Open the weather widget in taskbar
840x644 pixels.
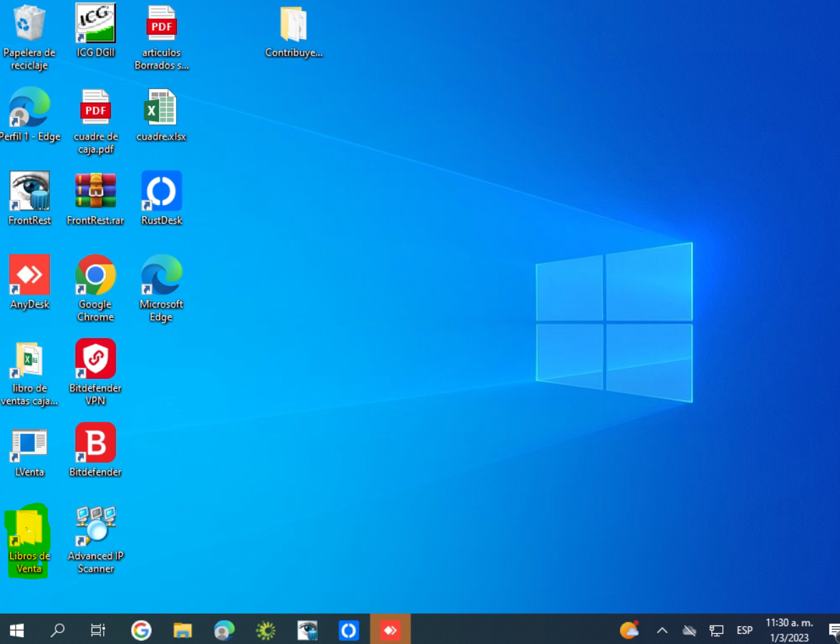click(x=629, y=630)
